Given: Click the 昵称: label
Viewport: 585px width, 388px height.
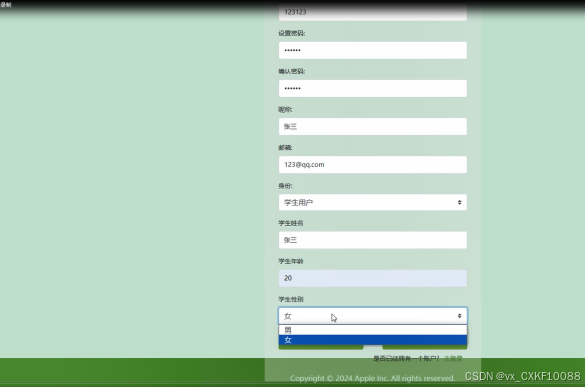Looking at the screenshot, I should 285,109.
